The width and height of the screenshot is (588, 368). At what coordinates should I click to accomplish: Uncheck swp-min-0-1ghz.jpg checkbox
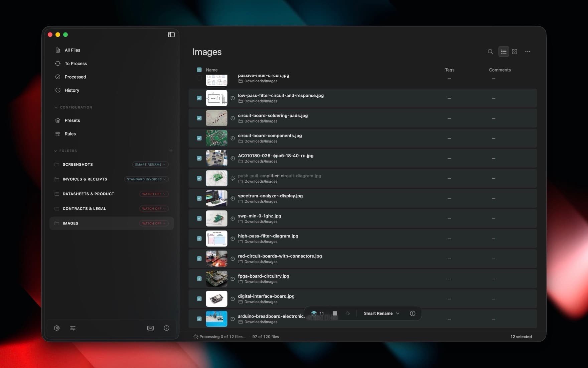coord(199,218)
